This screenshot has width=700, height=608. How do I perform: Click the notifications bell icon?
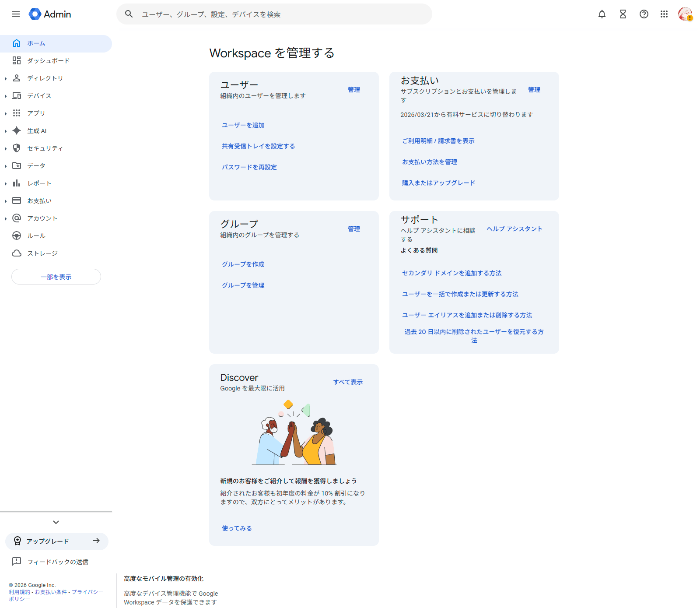coord(602,14)
